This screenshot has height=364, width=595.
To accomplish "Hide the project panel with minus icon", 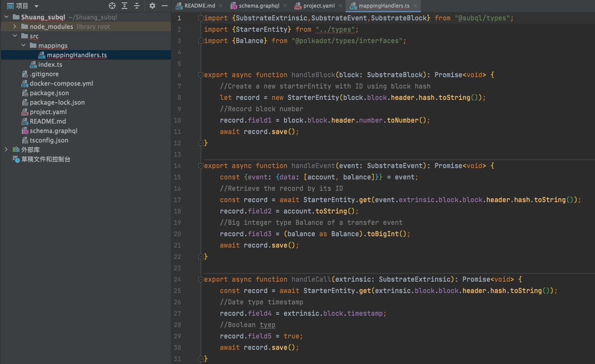I will click(164, 6).
